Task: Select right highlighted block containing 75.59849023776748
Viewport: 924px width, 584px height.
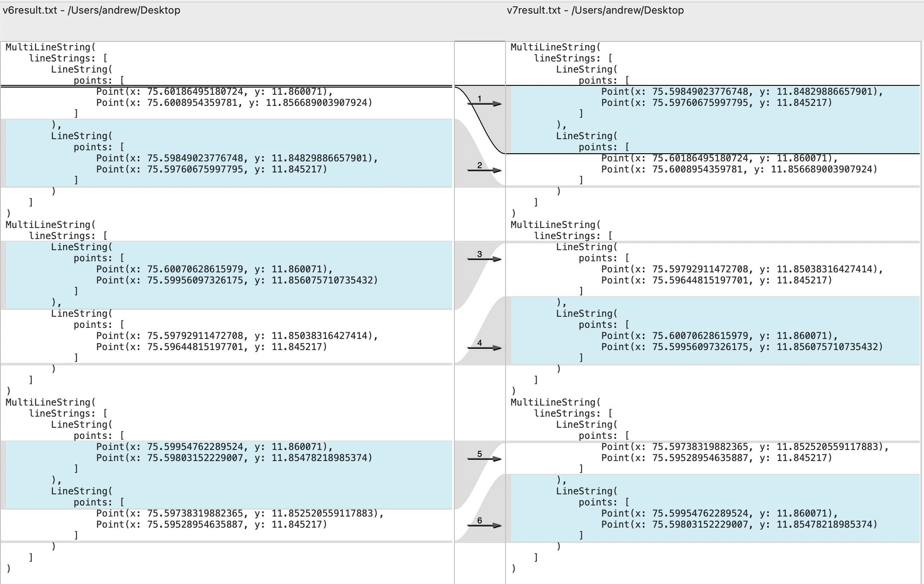Action: point(715,119)
